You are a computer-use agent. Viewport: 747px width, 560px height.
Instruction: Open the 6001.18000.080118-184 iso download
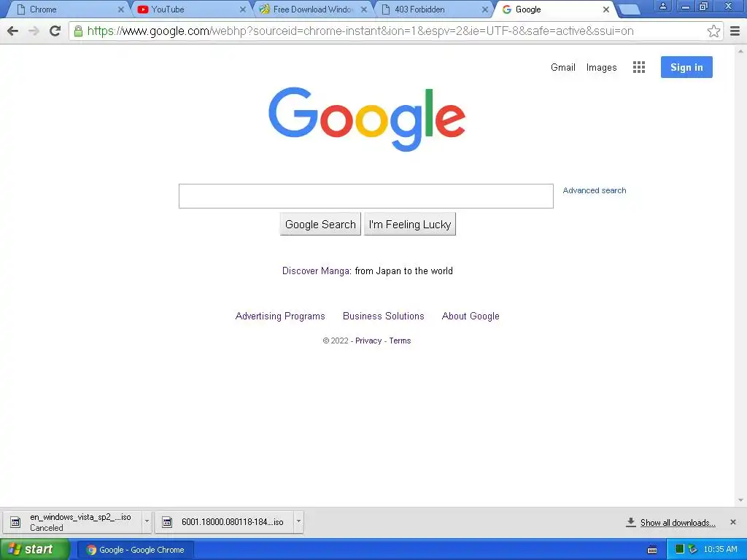point(225,522)
